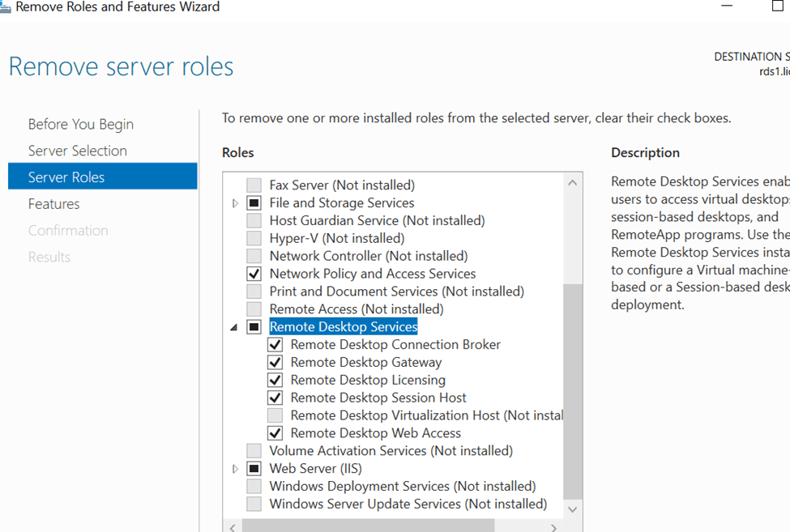The height and width of the screenshot is (532, 790).
Task: Click roles list scroll up arrow
Action: tap(572, 183)
